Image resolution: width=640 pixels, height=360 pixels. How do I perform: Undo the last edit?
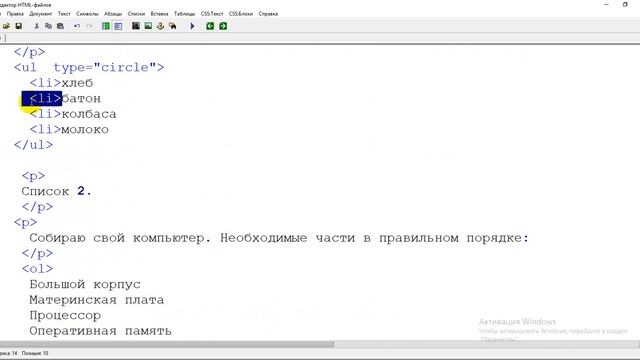pos(77,26)
